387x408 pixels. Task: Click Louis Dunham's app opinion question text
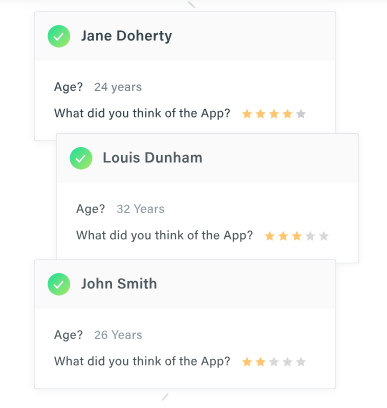pyautogui.click(x=165, y=235)
